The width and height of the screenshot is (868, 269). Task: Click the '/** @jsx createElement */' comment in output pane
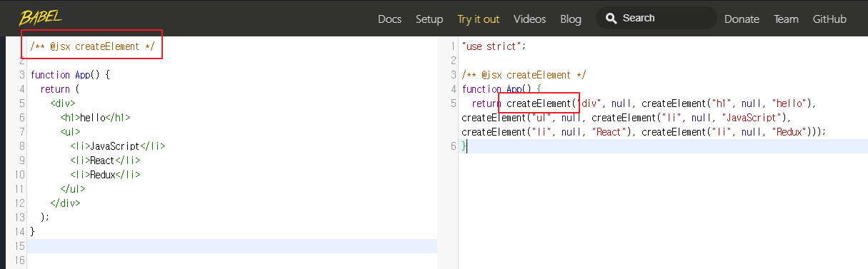pyautogui.click(x=524, y=75)
